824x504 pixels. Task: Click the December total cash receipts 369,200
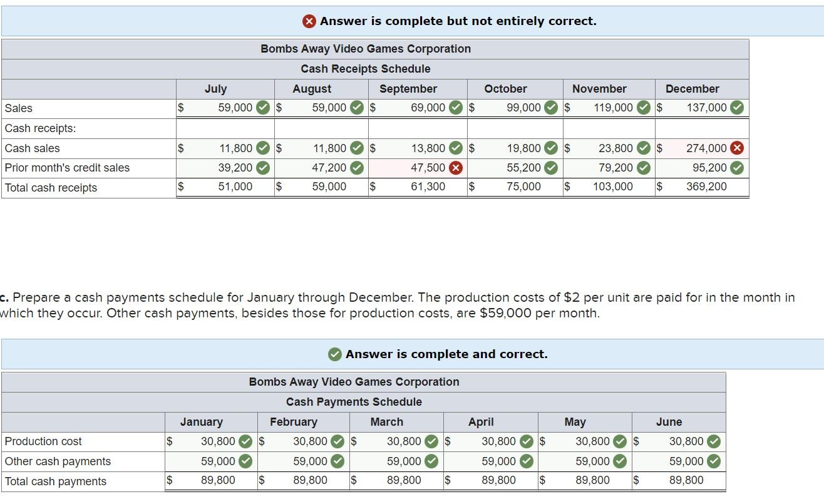pyautogui.click(x=706, y=187)
